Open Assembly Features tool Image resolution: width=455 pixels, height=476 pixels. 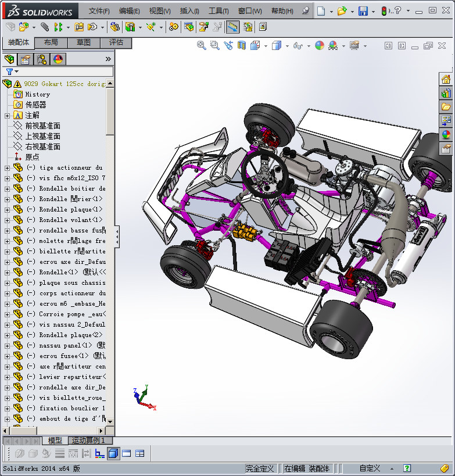(x=130, y=27)
